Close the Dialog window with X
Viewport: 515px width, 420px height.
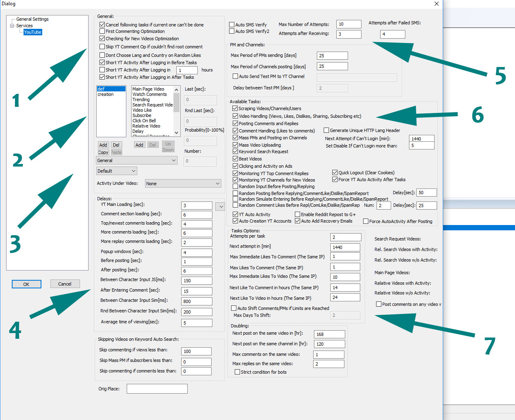pos(437,4)
